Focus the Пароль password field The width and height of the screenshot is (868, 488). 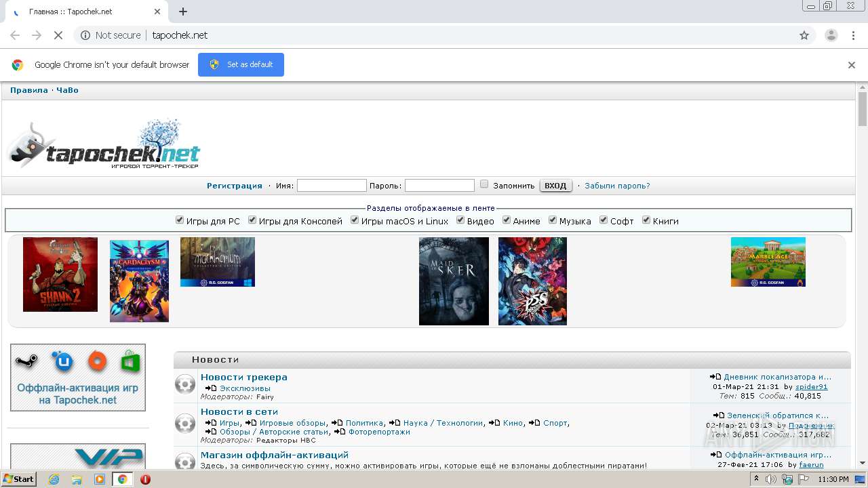439,186
